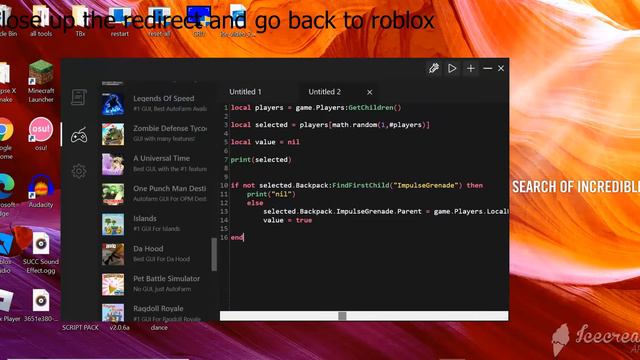Click the eraser/clear editor icon

pyautogui.click(x=433, y=68)
